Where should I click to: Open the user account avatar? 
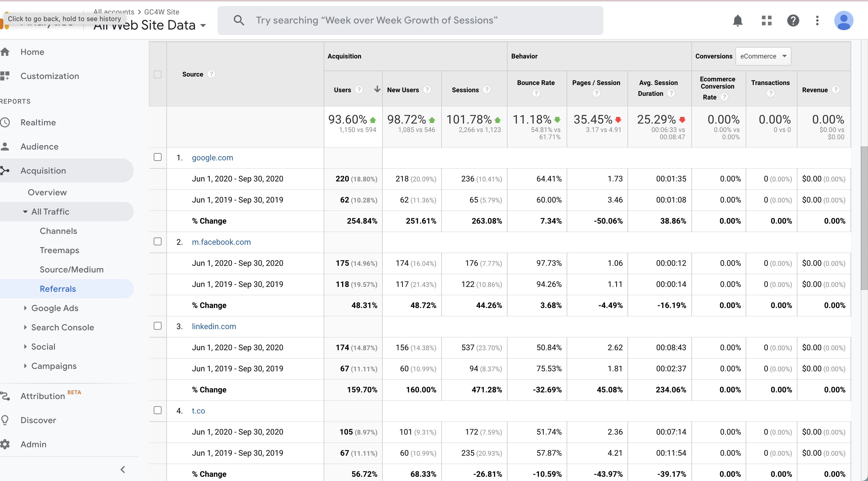pyautogui.click(x=843, y=20)
